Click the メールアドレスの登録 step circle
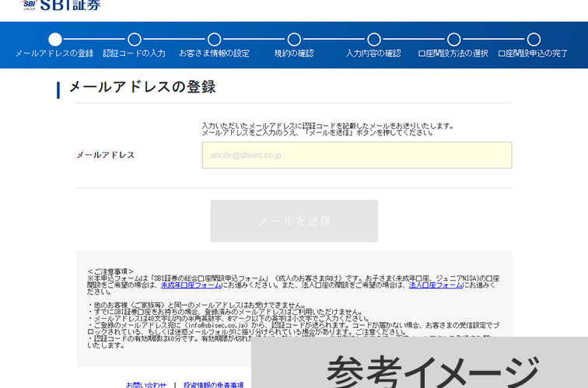The image size is (588, 388). 54,40
